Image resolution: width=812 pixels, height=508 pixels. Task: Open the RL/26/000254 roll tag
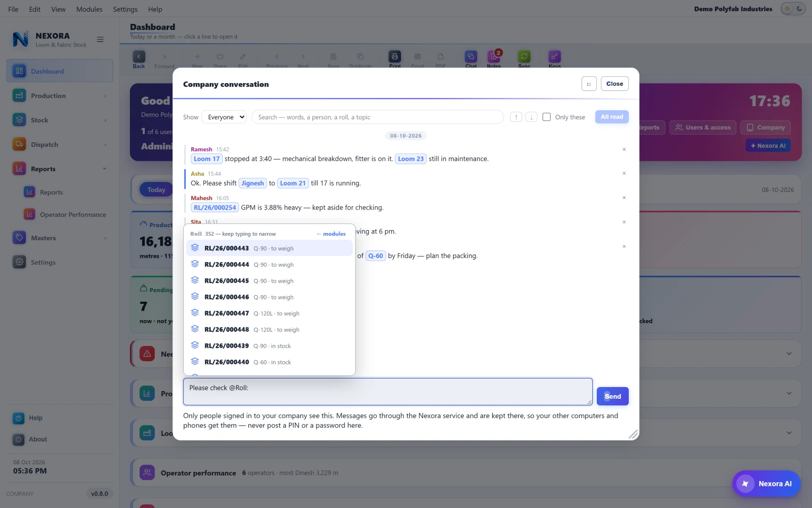pos(215,208)
